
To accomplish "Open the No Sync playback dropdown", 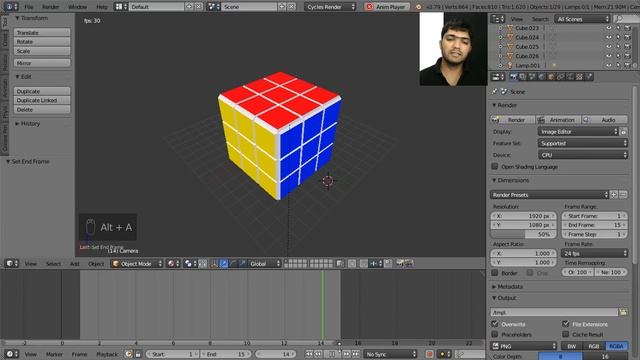I will (x=391, y=354).
